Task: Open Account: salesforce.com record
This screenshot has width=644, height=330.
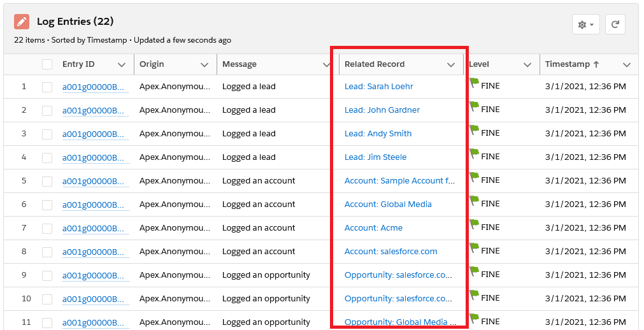Action: point(391,251)
